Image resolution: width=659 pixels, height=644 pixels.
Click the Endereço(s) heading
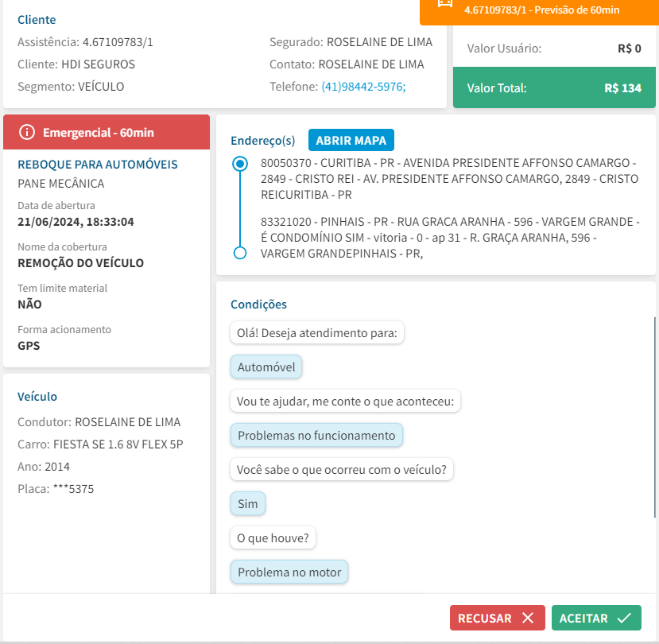point(262,141)
